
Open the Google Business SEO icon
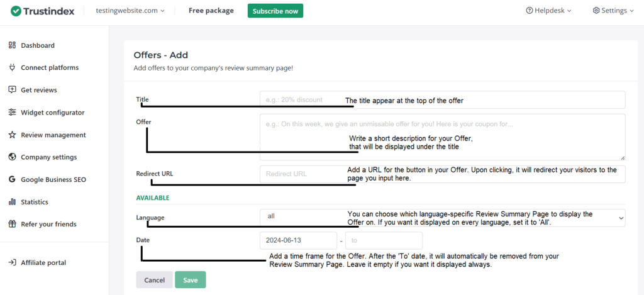[12, 179]
